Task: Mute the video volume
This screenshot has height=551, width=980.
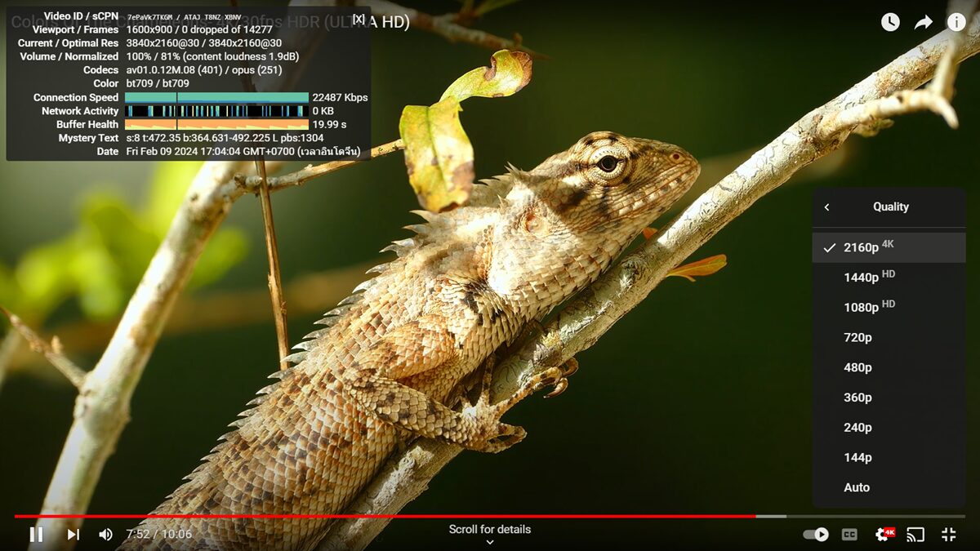Action: click(106, 535)
